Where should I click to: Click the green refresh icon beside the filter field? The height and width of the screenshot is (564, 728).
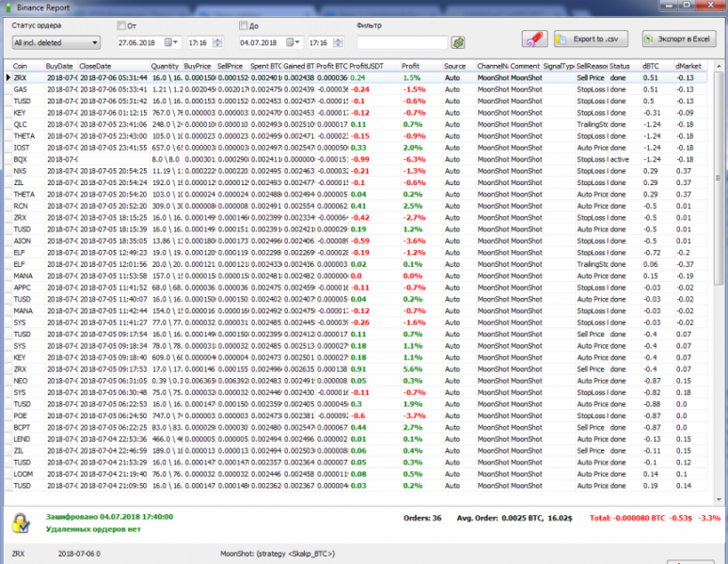(458, 42)
